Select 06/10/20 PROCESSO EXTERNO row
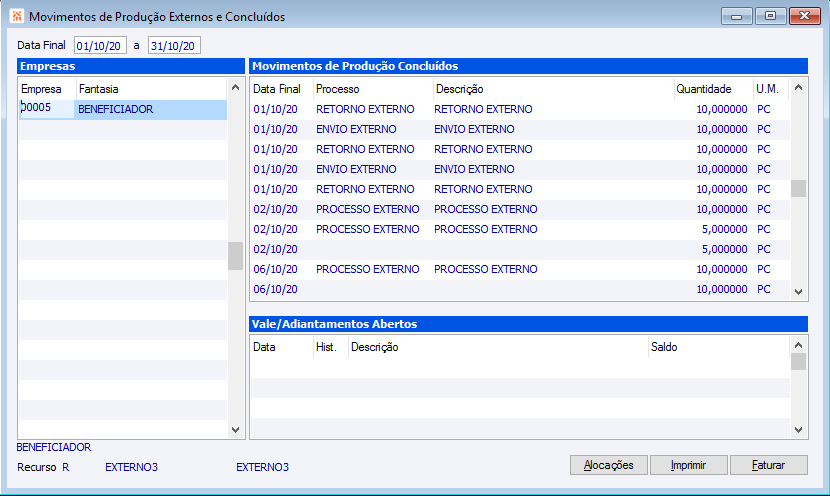The width and height of the screenshot is (830, 496). click(520, 269)
